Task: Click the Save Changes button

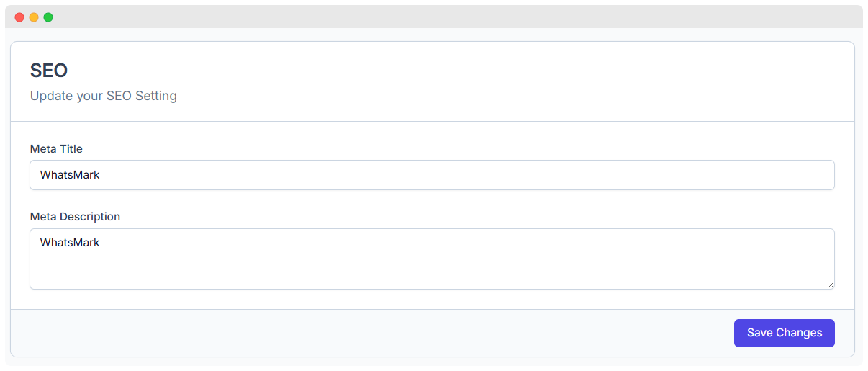Action: 784,333
